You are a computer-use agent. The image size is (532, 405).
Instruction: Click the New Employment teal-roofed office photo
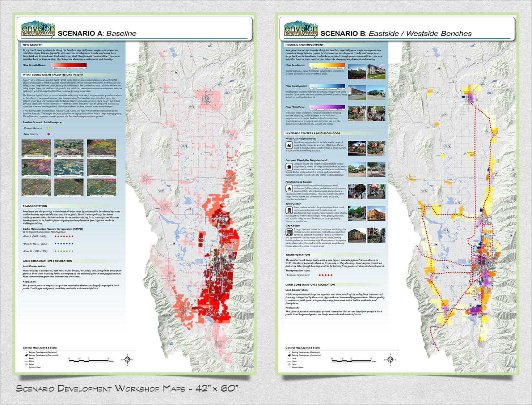click(x=376, y=93)
